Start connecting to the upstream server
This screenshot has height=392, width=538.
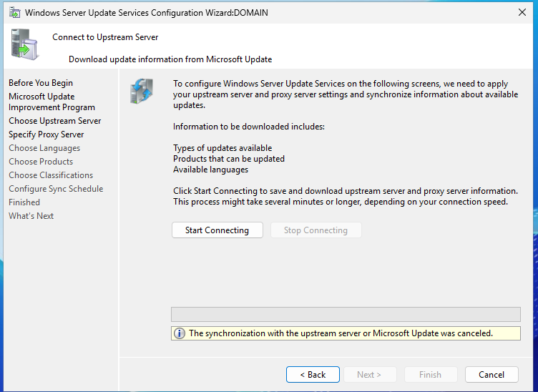pyautogui.click(x=217, y=230)
